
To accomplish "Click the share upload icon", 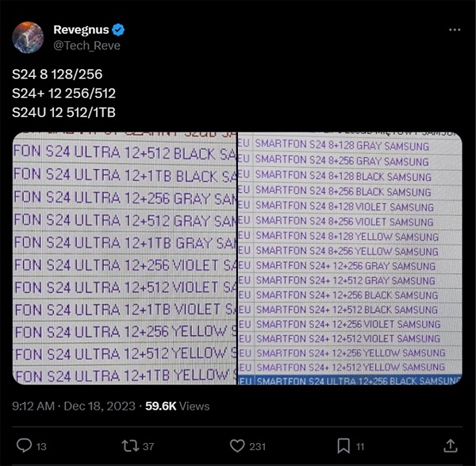I will (450, 445).
